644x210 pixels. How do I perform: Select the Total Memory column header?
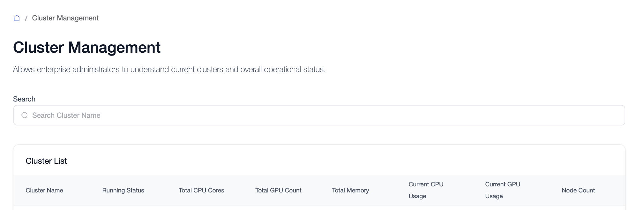pyautogui.click(x=350, y=191)
